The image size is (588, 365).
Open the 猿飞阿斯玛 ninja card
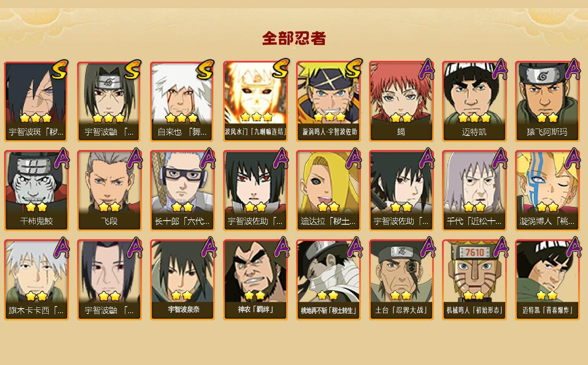pos(547,101)
